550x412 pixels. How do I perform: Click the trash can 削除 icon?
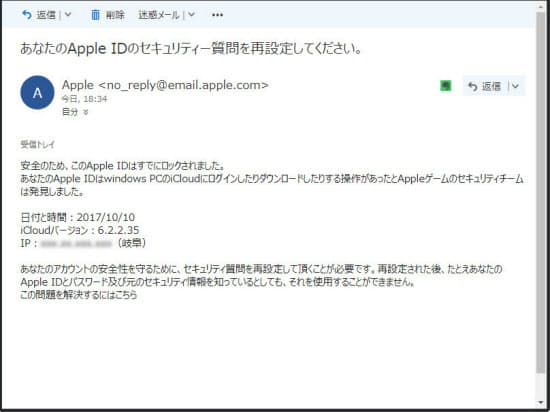click(x=95, y=15)
